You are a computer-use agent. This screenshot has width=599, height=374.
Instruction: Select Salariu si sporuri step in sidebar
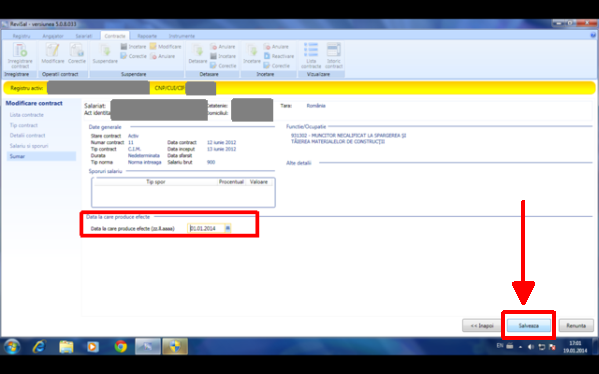(29, 146)
